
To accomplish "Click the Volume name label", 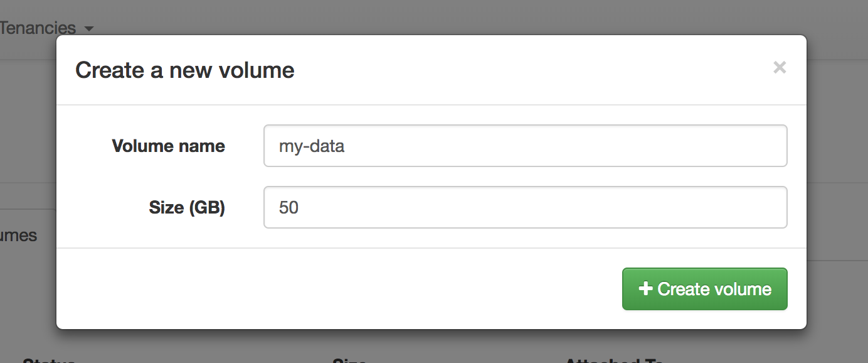I will pyautogui.click(x=168, y=146).
